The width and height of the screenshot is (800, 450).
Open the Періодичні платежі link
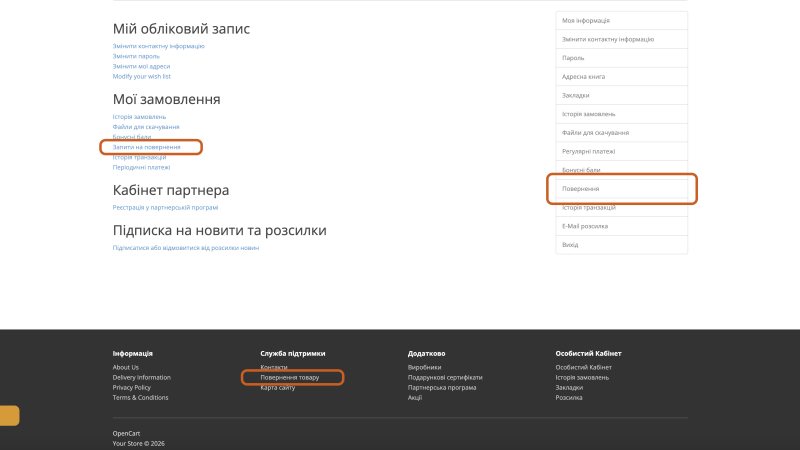pos(141,167)
